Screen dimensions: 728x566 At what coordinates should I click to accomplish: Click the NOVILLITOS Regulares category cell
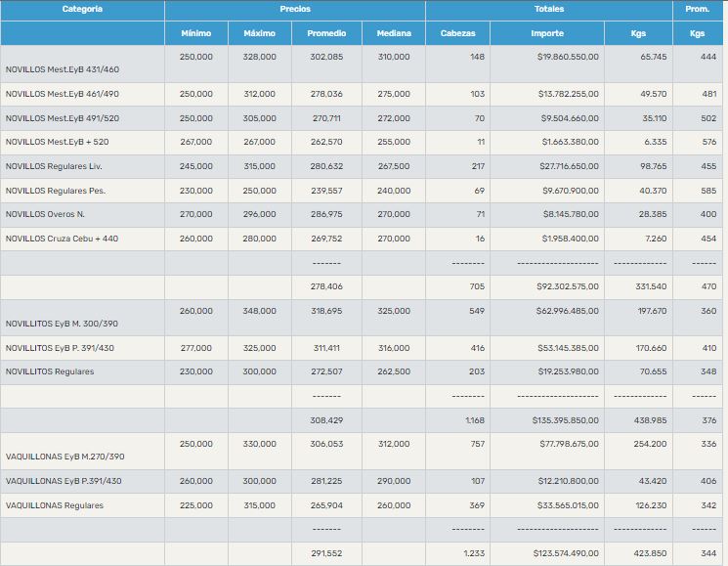[x=50, y=372]
